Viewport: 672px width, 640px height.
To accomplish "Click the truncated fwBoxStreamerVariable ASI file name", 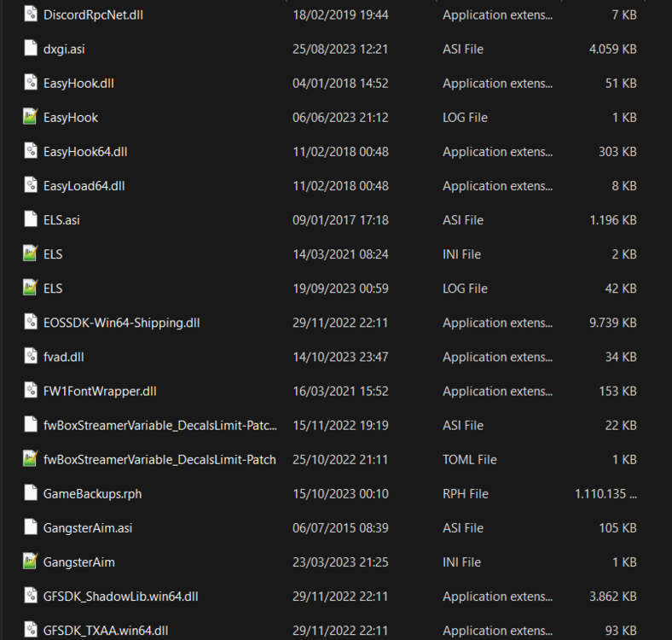I will (x=159, y=426).
